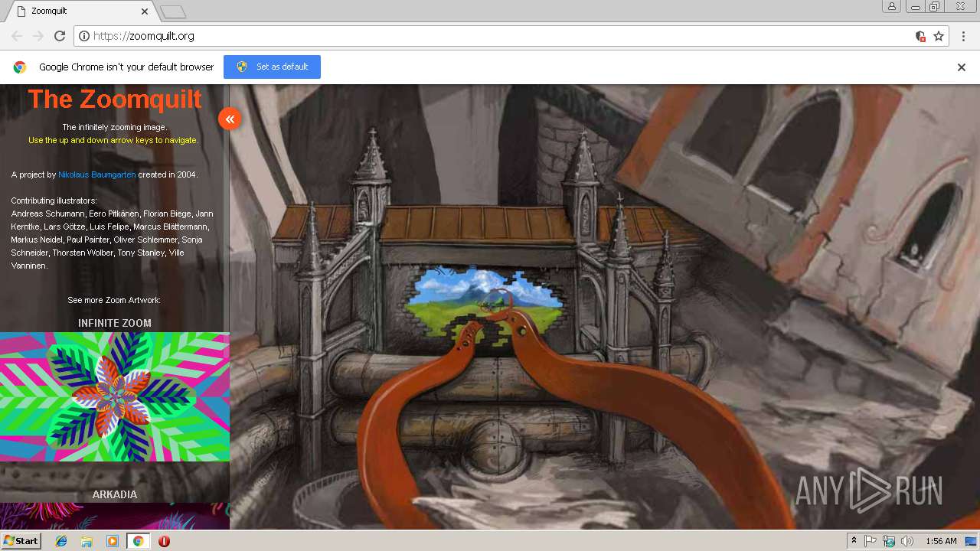Open the Infinite Zoom colorful flower thumbnail
This screenshot has width=980, height=551.
[115, 396]
